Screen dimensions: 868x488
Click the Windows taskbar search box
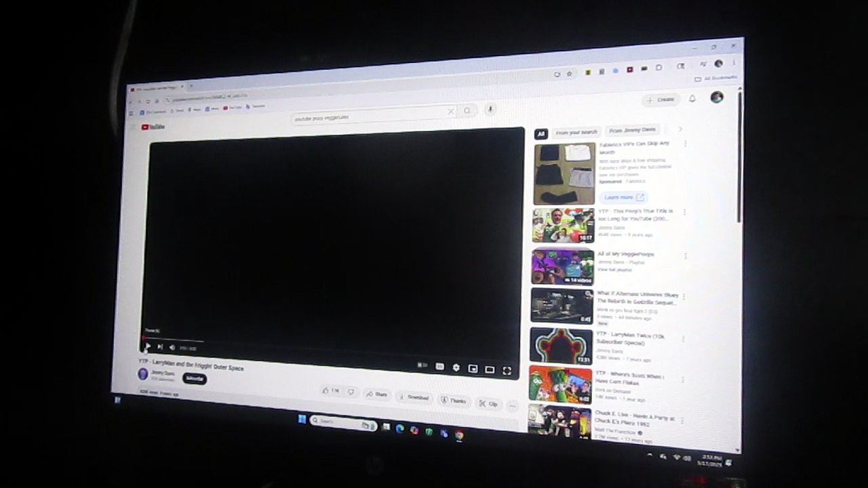pyautogui.click(x=343, y=422)
